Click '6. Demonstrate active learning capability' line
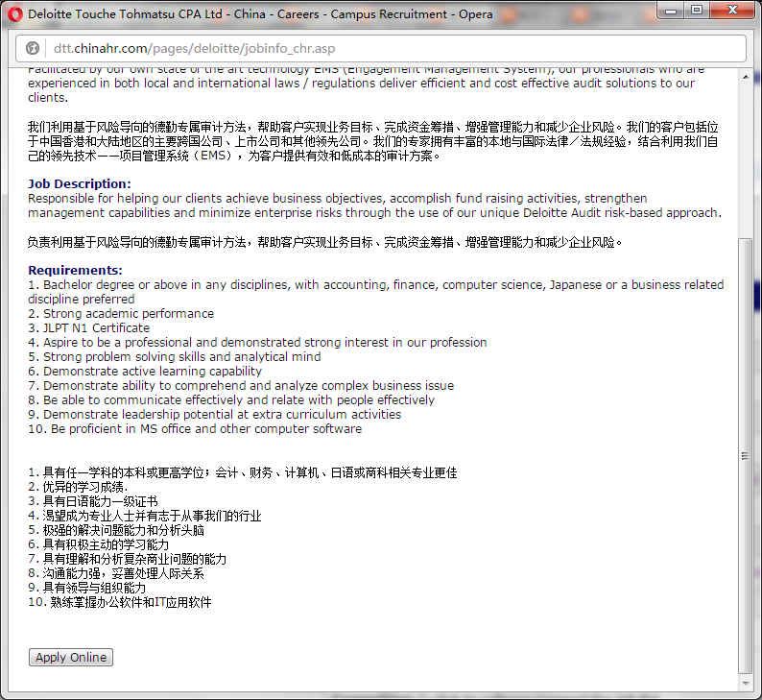 145,372
